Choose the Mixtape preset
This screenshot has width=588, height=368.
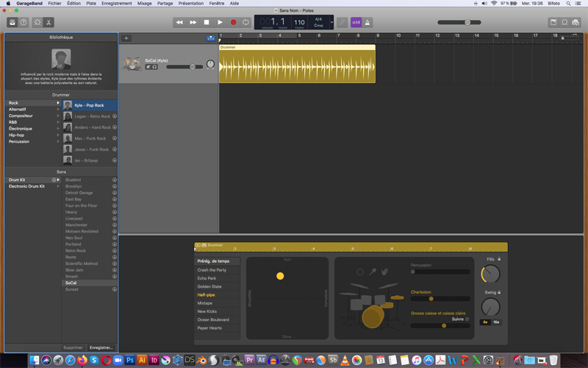tap(217, 303)
